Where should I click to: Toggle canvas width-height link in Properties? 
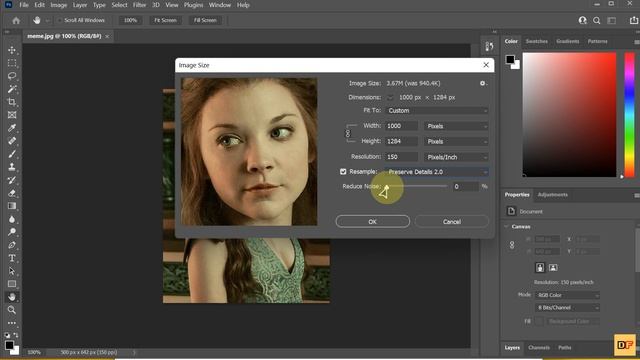coord(512,245)
